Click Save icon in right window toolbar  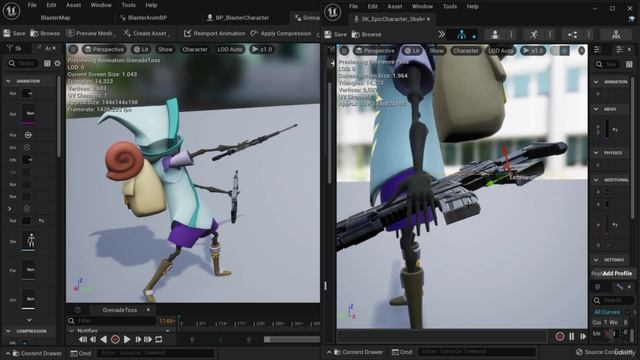[x=328, y=35]
